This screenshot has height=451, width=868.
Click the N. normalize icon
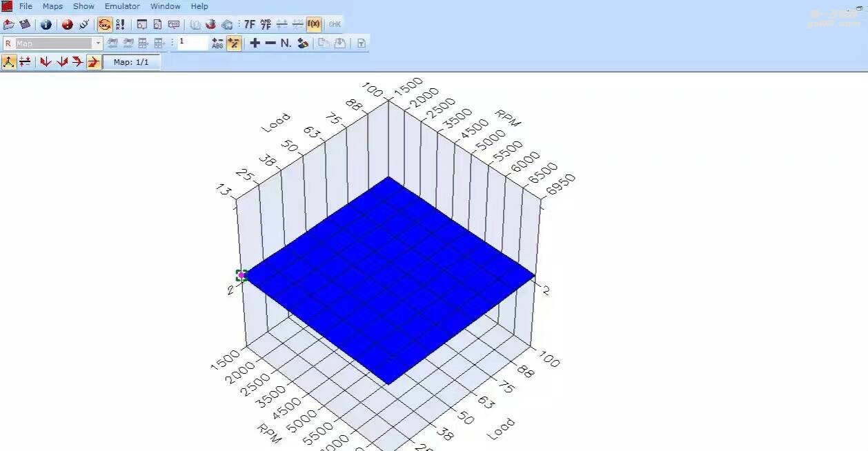point(286,43)
